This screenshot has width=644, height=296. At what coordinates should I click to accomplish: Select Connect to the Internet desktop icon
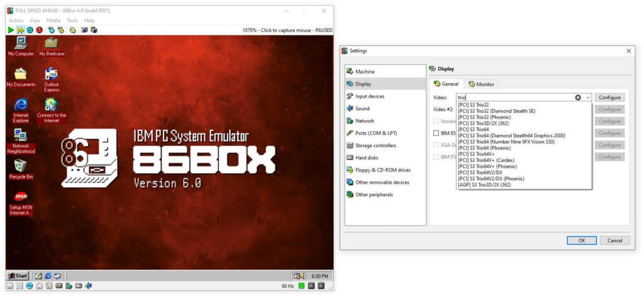coord(52,111)
